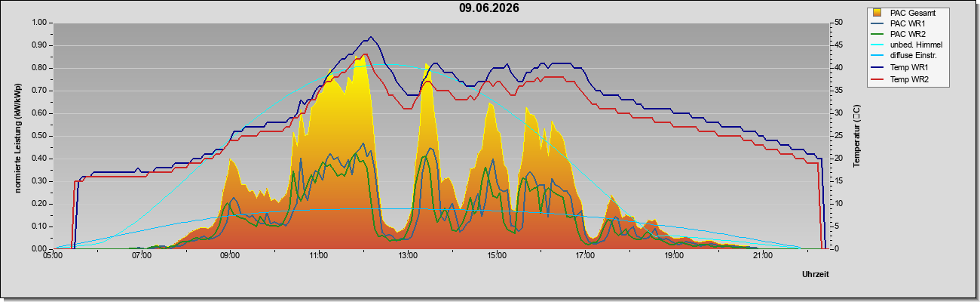
Task: Click the 07:00 time axis label
Action: tap(142, 256)
